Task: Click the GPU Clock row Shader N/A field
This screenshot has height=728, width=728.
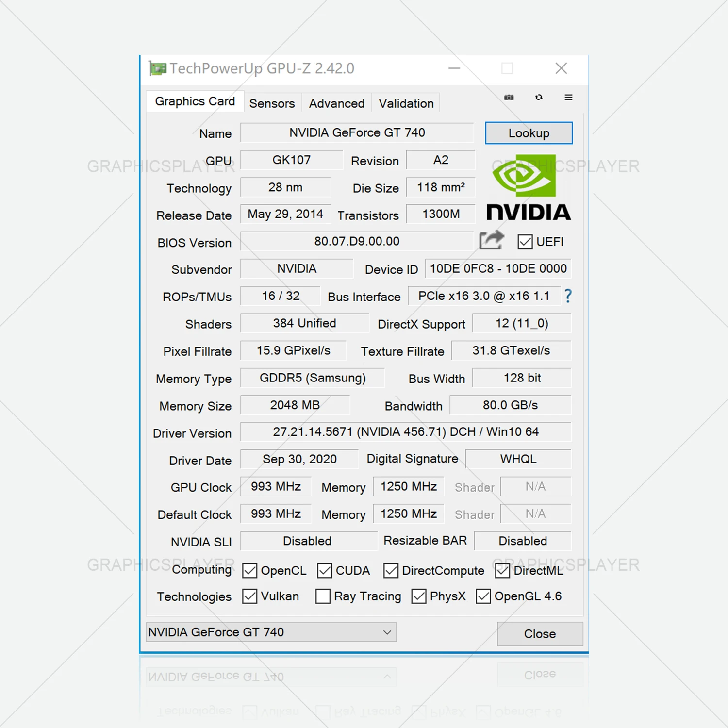Action: click(536, 486)
